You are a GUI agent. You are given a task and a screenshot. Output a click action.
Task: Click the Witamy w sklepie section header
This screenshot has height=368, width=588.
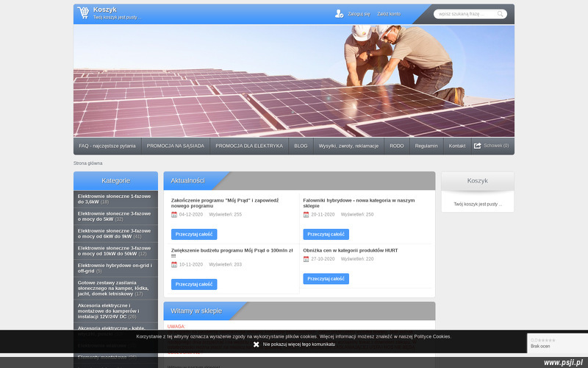tap(196, 311)
